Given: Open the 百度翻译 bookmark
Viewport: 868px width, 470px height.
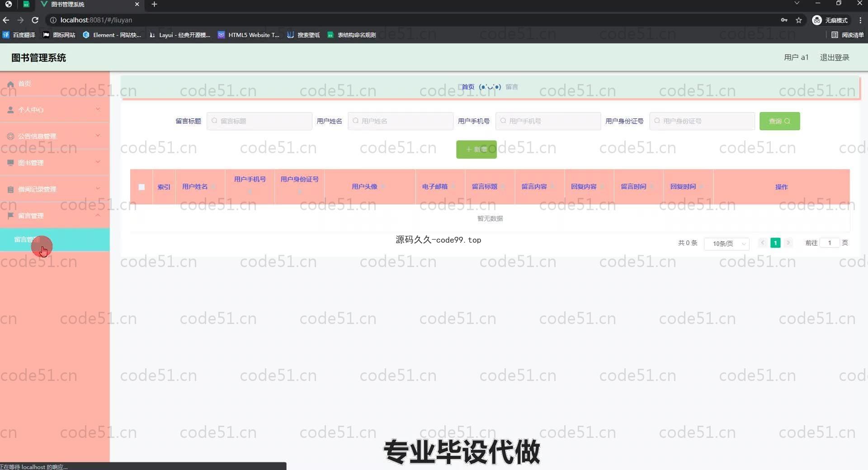Looking at the screenshot, I should tap(19, 35).
